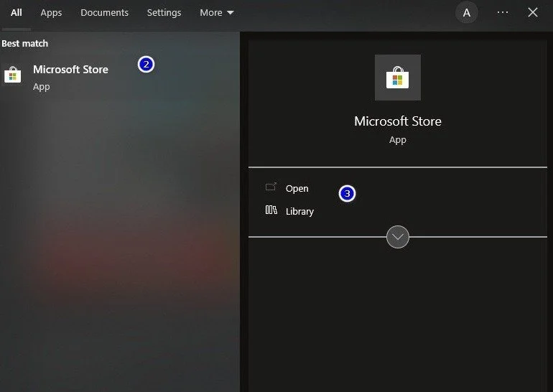Click the large Microsoft Store icon in preview
Screen dimensions: 553x392
tap(397, 78)
